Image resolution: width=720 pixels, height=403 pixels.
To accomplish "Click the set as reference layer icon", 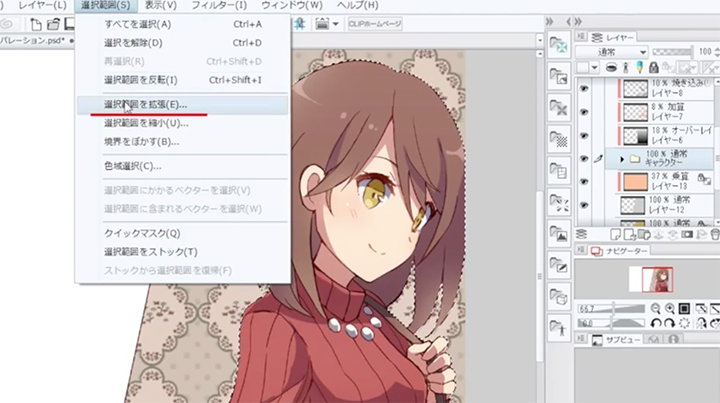I will (x=625, y=68).
